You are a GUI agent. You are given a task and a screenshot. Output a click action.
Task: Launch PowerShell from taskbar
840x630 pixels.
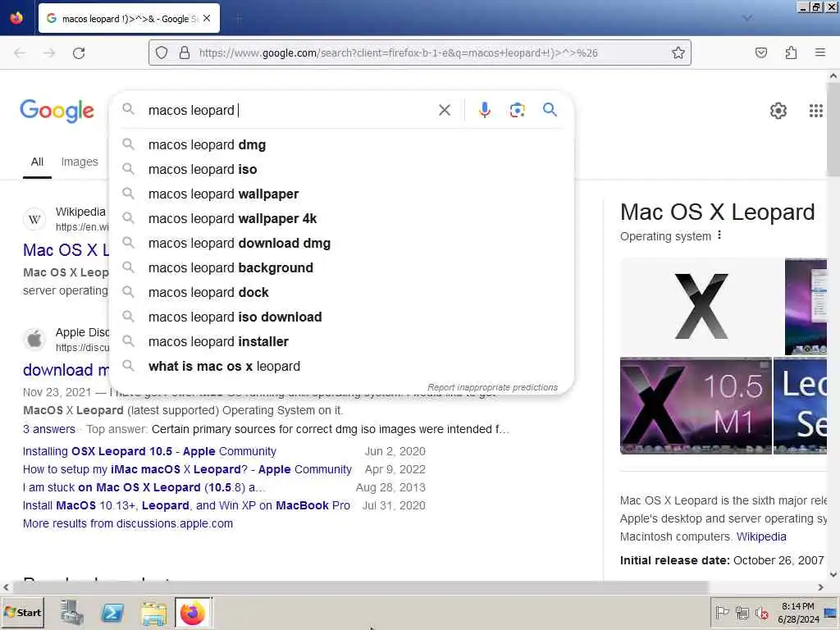coord(112,612)
